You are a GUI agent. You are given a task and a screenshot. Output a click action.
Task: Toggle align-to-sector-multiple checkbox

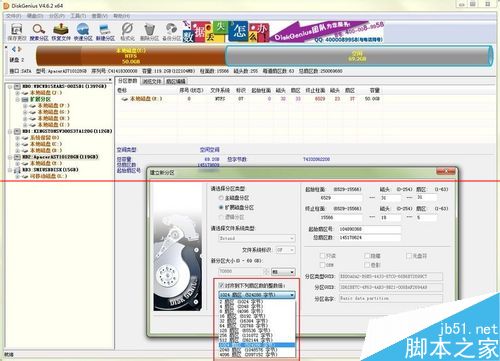click(221, 285)
